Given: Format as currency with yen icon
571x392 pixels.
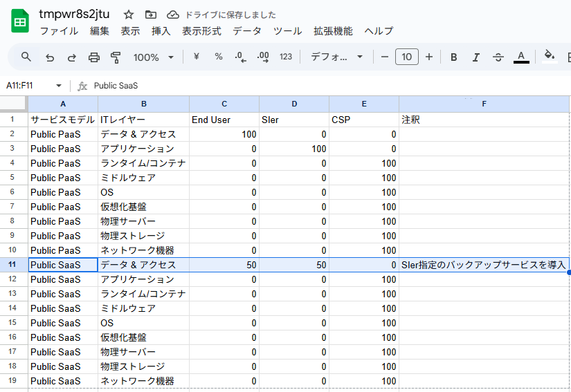Looking at the screenshot, I should (x=197, y=57).
